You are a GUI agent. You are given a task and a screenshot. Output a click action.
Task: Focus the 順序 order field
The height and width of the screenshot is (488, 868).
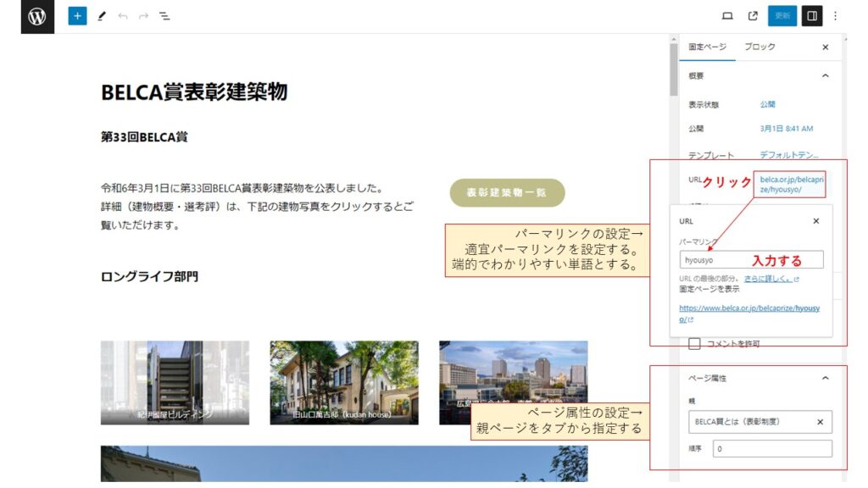click(x=772, y=449)
